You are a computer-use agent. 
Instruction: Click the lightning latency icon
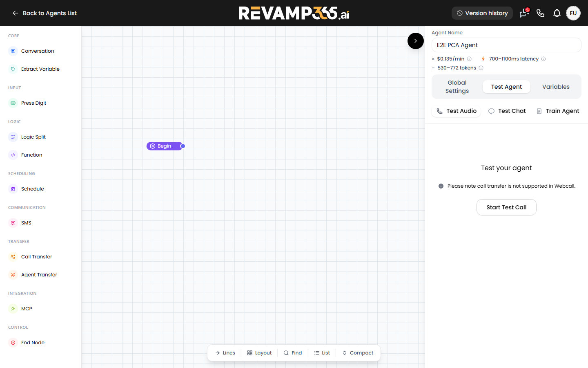click(483, 59)
